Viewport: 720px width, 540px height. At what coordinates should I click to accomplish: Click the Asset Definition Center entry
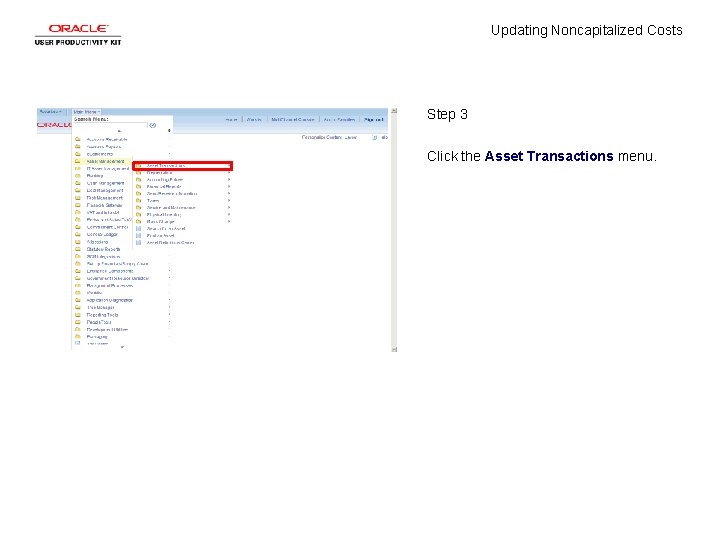click(x=170, y=242)
